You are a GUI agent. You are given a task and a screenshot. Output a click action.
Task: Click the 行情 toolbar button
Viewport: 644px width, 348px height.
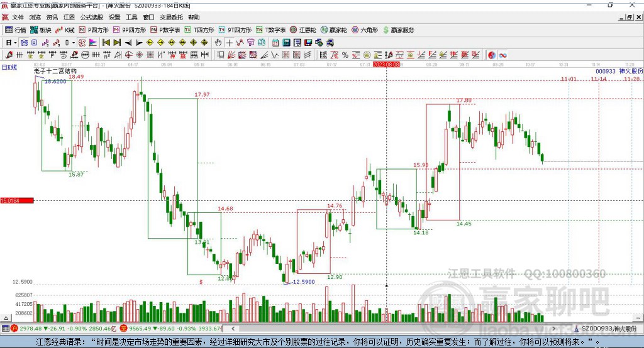point(16,30)
